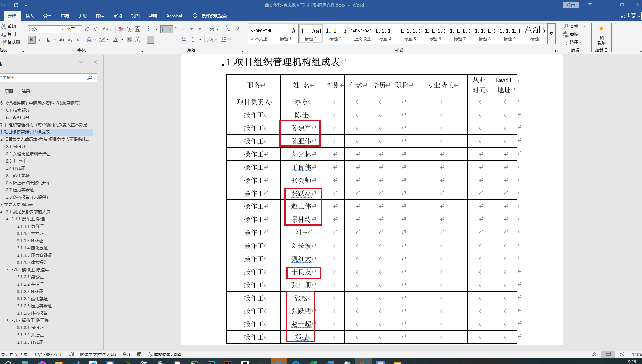Apply character shading
The width and height of the screenshot is (642, 364).
(x=129, y=40)
